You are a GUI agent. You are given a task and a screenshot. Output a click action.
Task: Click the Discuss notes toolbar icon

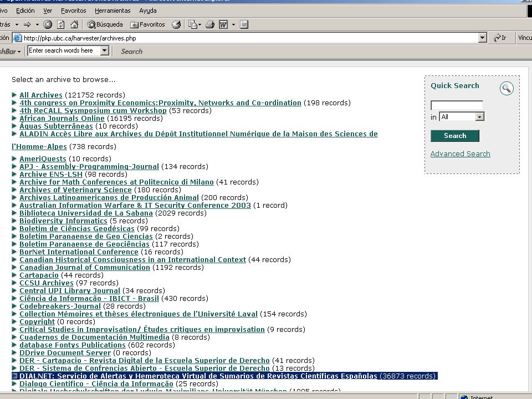pos(244,24)
